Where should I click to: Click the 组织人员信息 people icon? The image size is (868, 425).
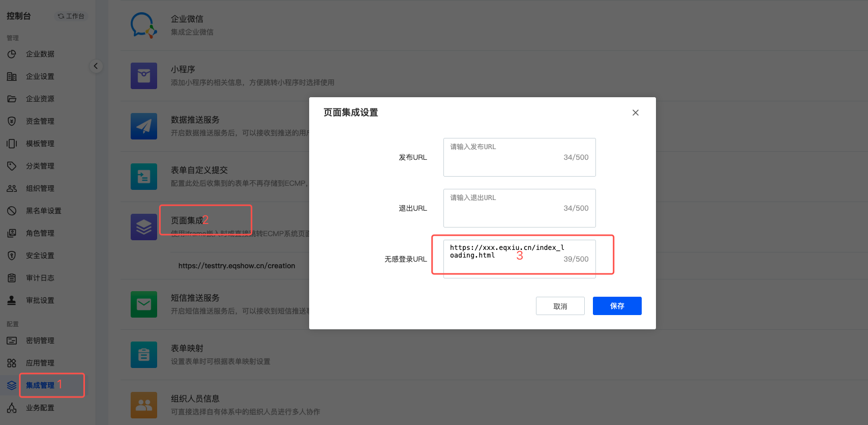pyautogui.click(x=143, y=405)
